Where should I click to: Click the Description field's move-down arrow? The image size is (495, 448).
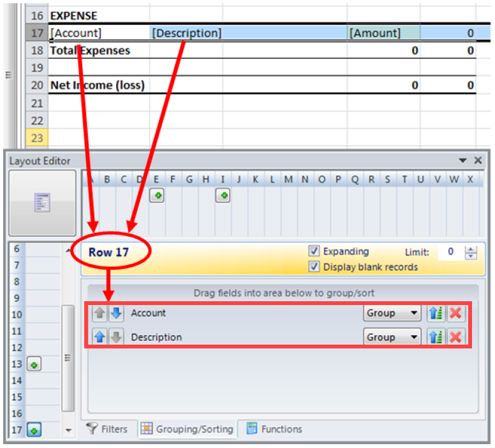tap(117, 338)
